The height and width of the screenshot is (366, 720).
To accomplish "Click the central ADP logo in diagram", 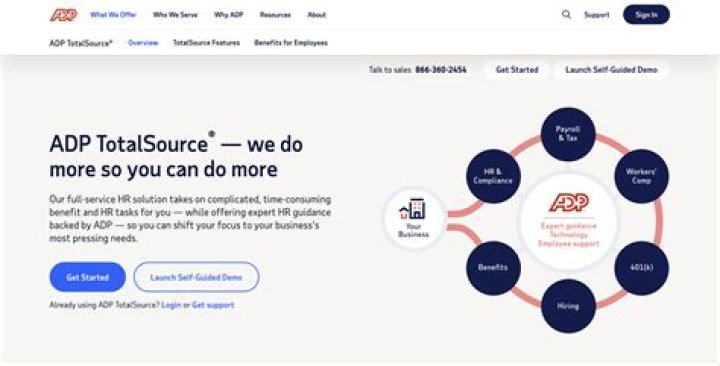I will [569, 203].
